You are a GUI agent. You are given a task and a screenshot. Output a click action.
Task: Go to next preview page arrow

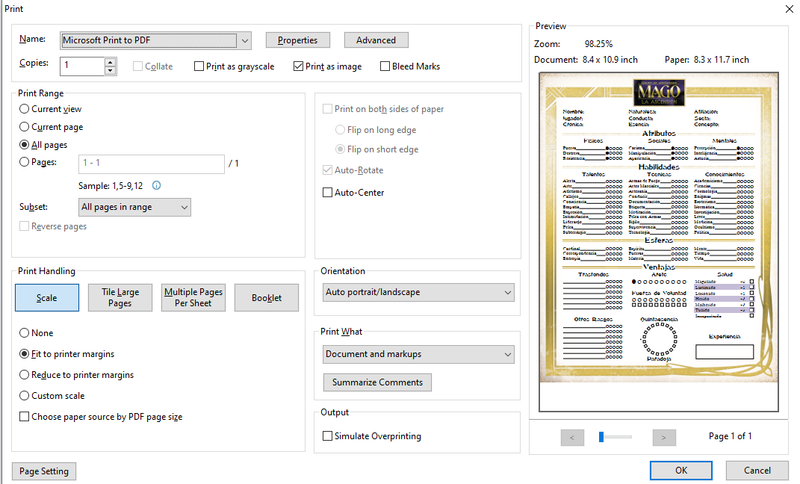click(664, 437)
